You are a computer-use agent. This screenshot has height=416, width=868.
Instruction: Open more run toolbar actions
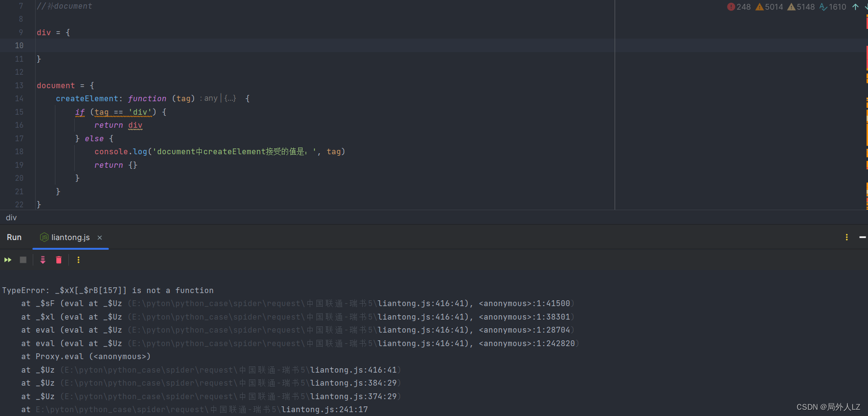point(79,260)
